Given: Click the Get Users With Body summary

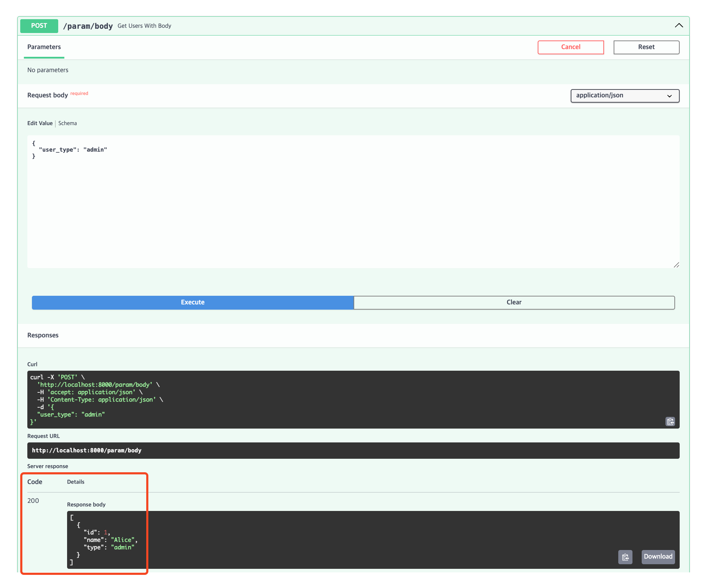Looking at the screenshot, I should (x=144, y=26).
